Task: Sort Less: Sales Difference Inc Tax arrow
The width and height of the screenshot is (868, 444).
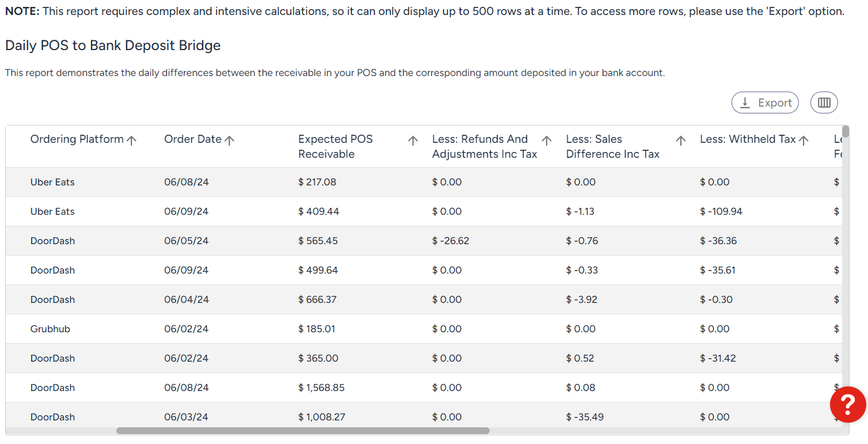Action: (x=681, y=140)
